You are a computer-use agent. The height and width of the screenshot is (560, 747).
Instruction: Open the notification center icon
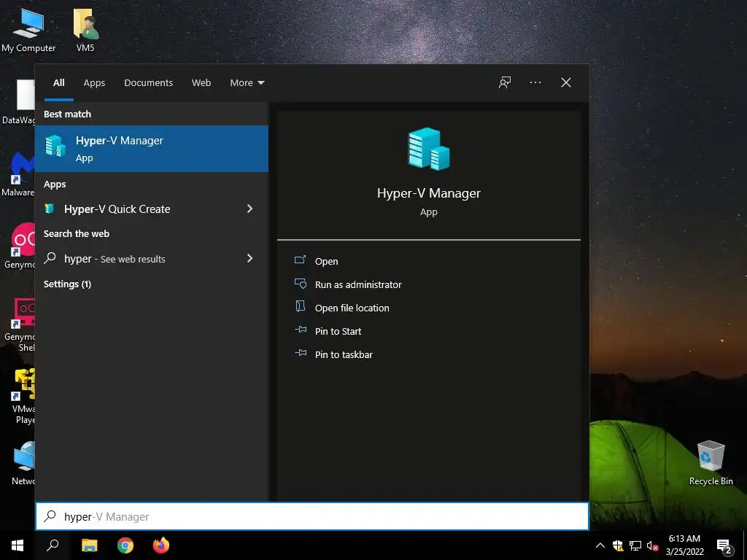(x=724, y=545)
